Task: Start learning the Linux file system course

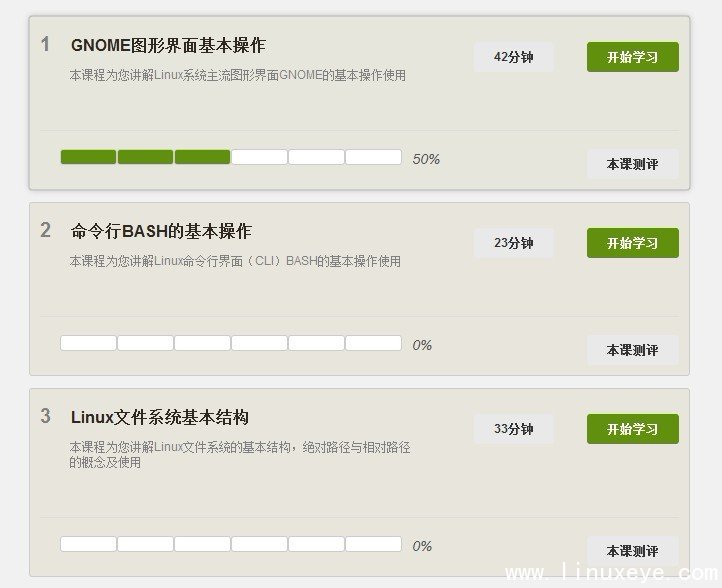Action: click(633, 429)
